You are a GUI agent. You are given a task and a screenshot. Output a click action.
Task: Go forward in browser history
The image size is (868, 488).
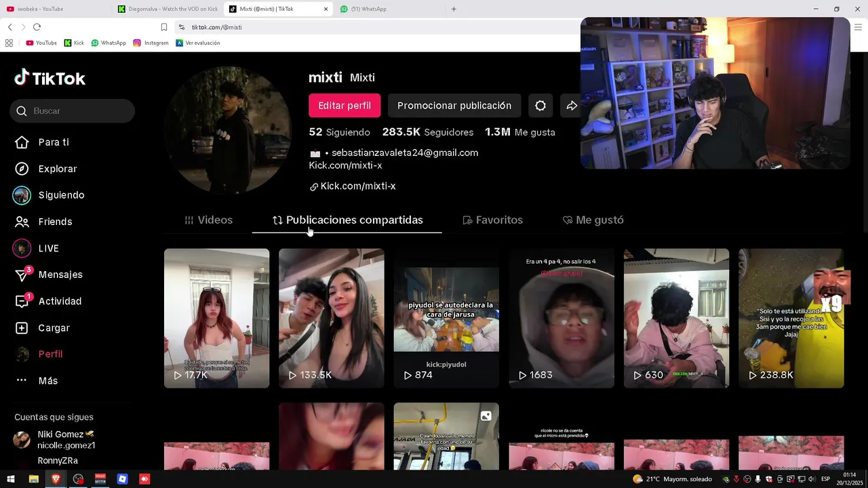pos(23,27)
